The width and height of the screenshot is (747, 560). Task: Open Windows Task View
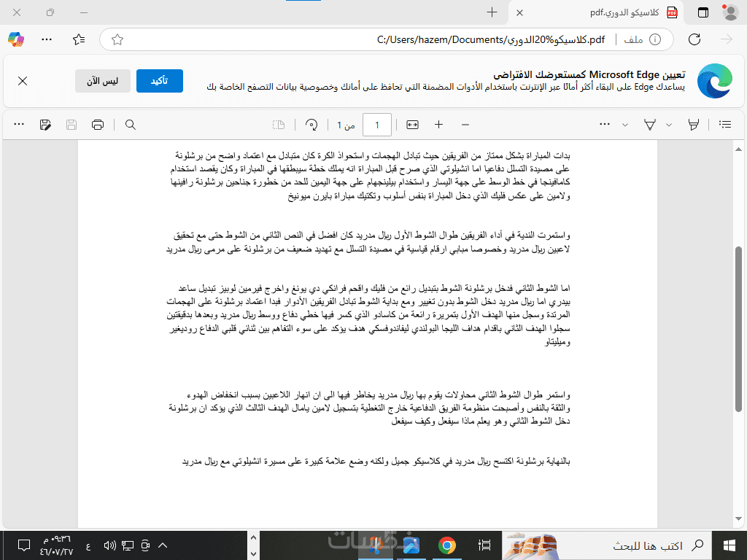pos(484,545)
